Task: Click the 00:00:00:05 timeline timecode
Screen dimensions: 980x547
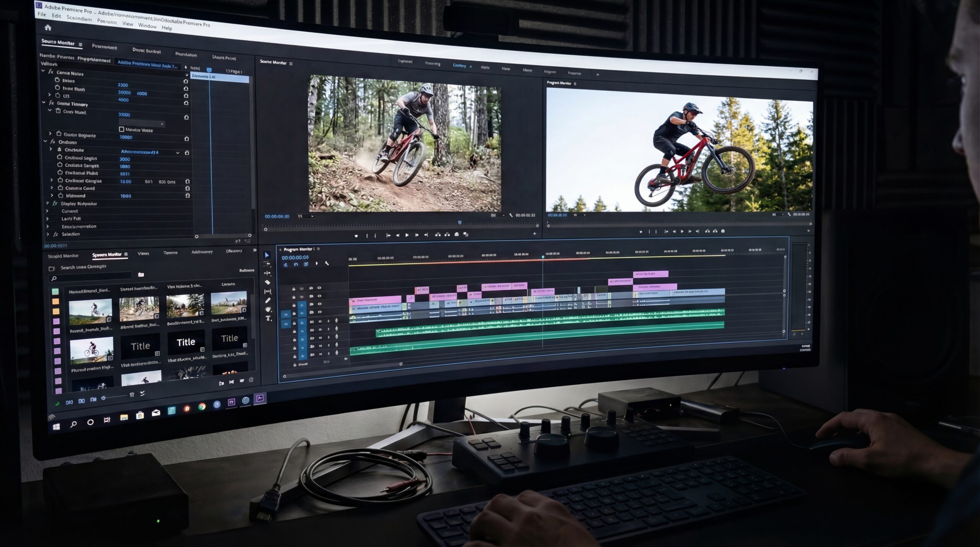Action: click(x=295, y=257)
